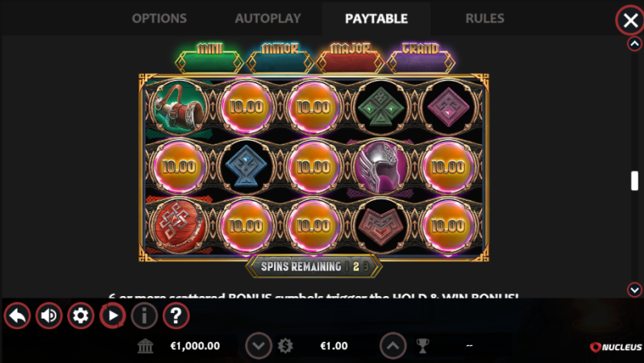
Task: Start autoplay with the play icon
Action: click(x=113, y=315)
